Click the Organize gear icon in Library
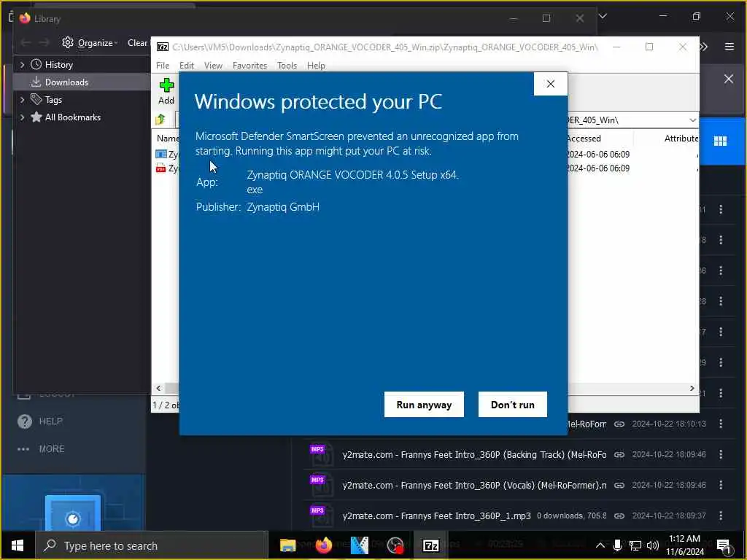This screenshot has height=560, width=747. [x=68, y=42]
